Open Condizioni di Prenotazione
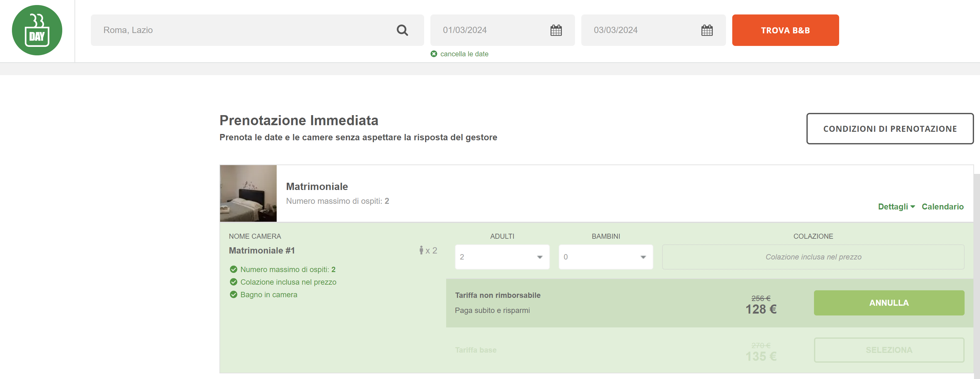Screen dimensions: 980x379 coord(889,129)
